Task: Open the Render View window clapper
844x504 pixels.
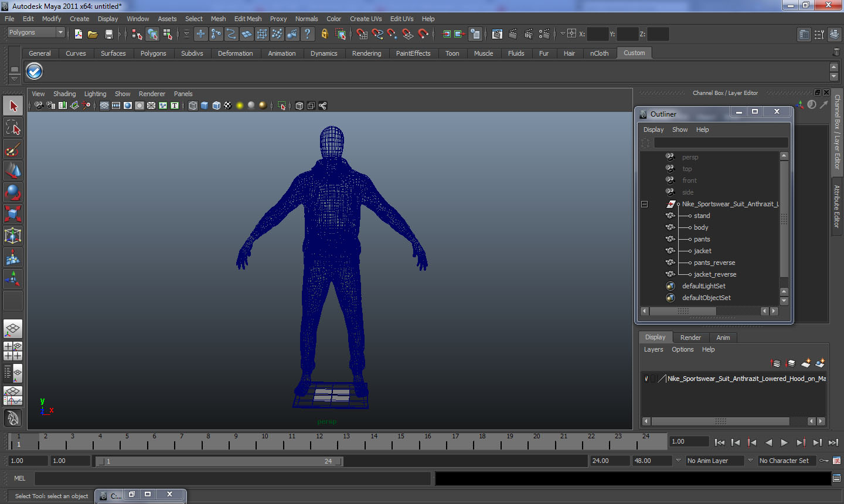Action: click(x=497, y=34)
